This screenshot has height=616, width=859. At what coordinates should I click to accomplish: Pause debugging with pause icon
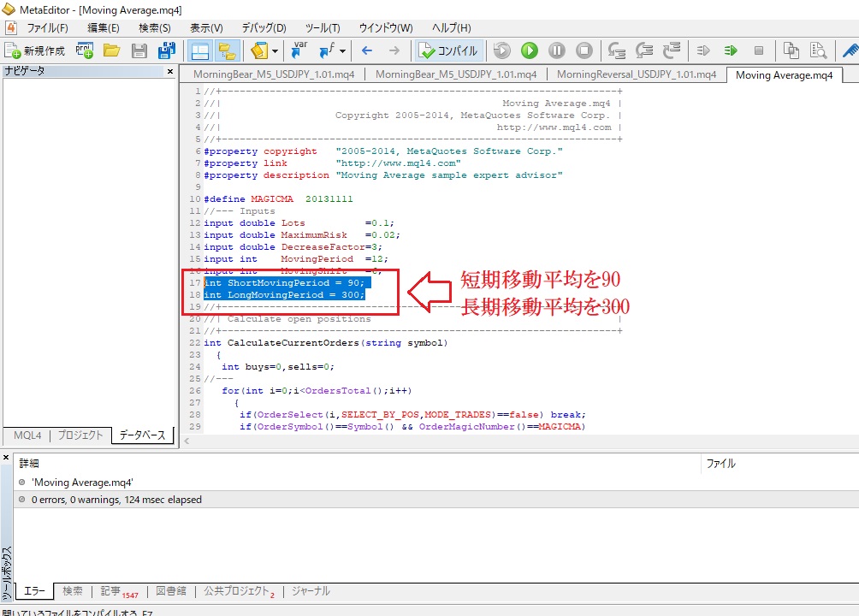tap(557, 51)
